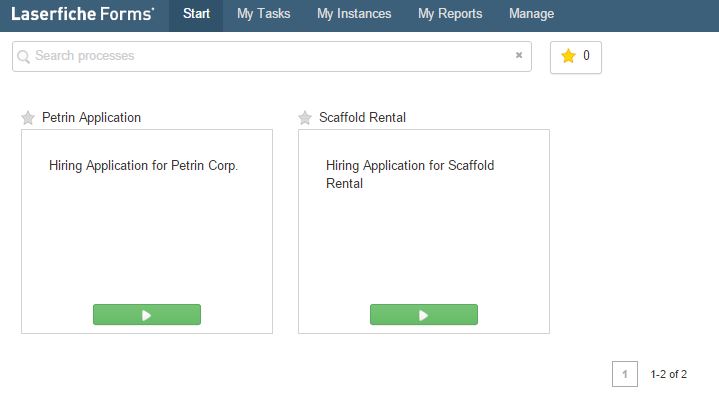Image resolution: width=719 pixels, height=402 pixels.
Task: Start the Petrin Application form
Action: click(x=147, y=315)
